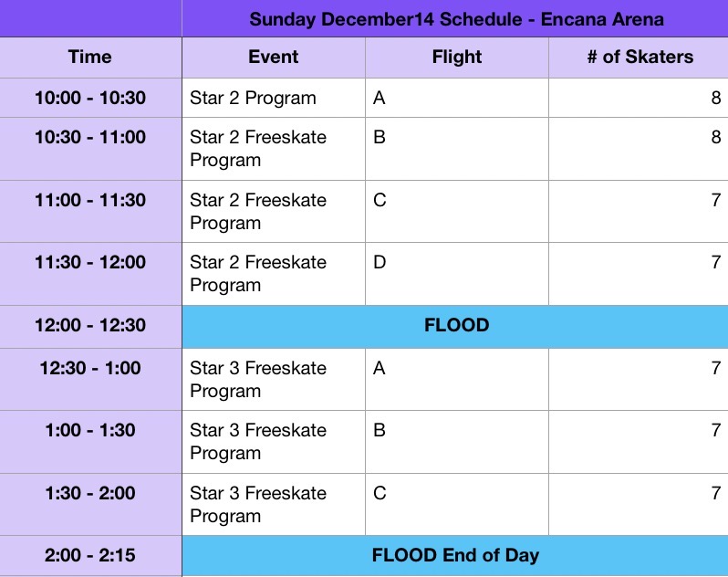Click the # of Skaters column header
The image size is (728, 577).
pos(639,57)
